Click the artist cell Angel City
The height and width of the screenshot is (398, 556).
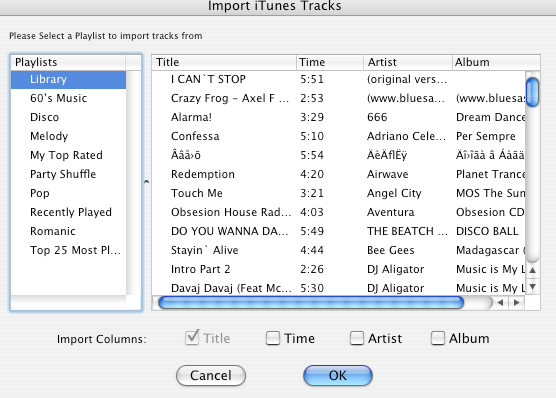click(394, 193)
